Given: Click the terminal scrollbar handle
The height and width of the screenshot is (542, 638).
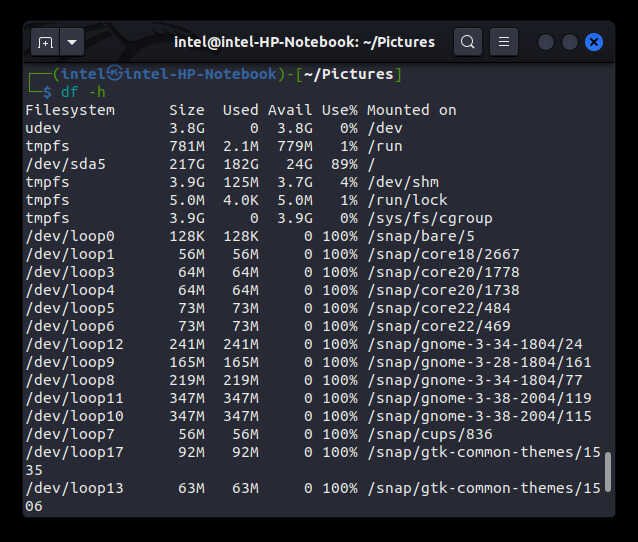Looking at the screenshot, I should pos(608,472).
